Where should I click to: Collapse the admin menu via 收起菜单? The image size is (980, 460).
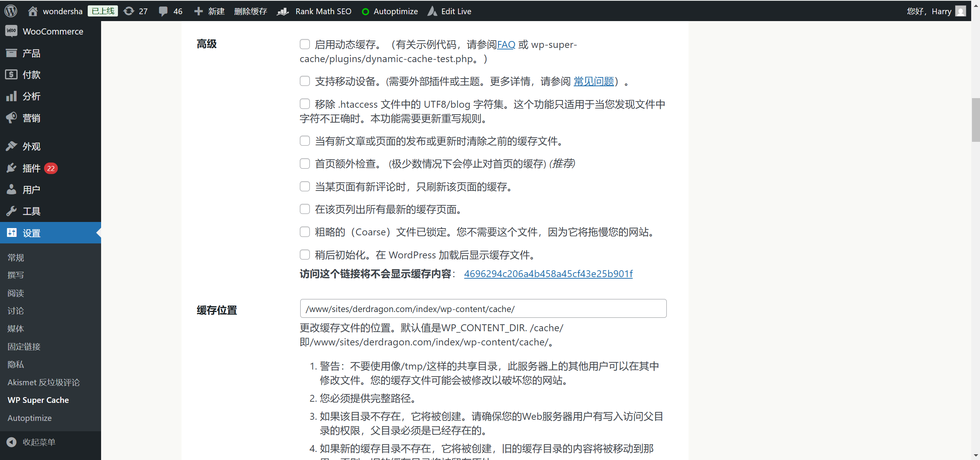[39, 442]
